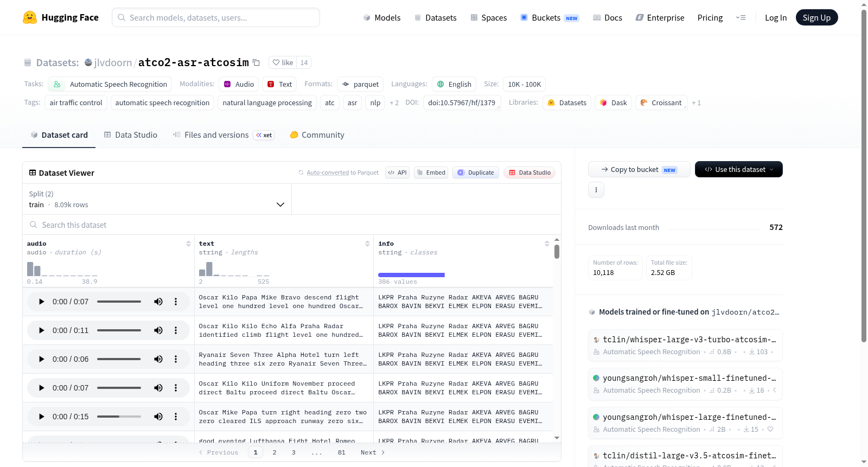This screenshot has width=868, height=467.
Task: Open audio options for Oscar Mike Papa clip
Action: click(176, 417)
